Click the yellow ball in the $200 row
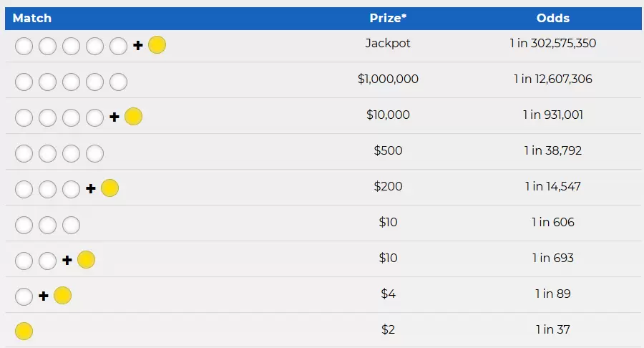644x348 pixels. (109, 188)
